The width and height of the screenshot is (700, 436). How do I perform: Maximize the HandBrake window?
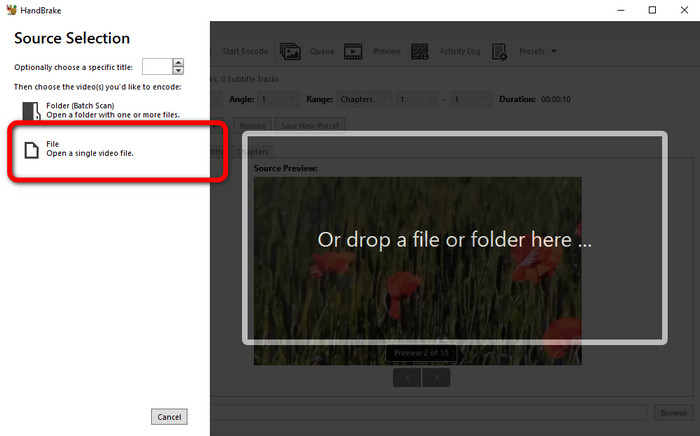(652, 10)
